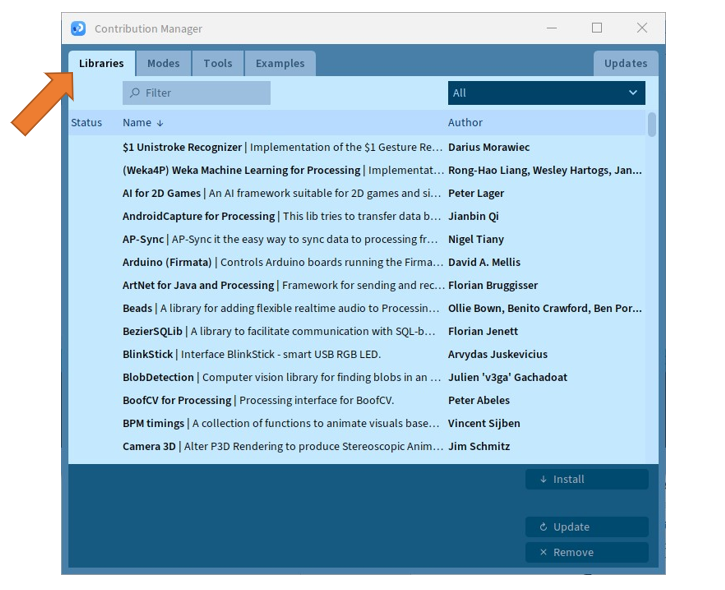Click the sort arrow next to Name
Screen dimensions: 725x590
click(160, 123)
